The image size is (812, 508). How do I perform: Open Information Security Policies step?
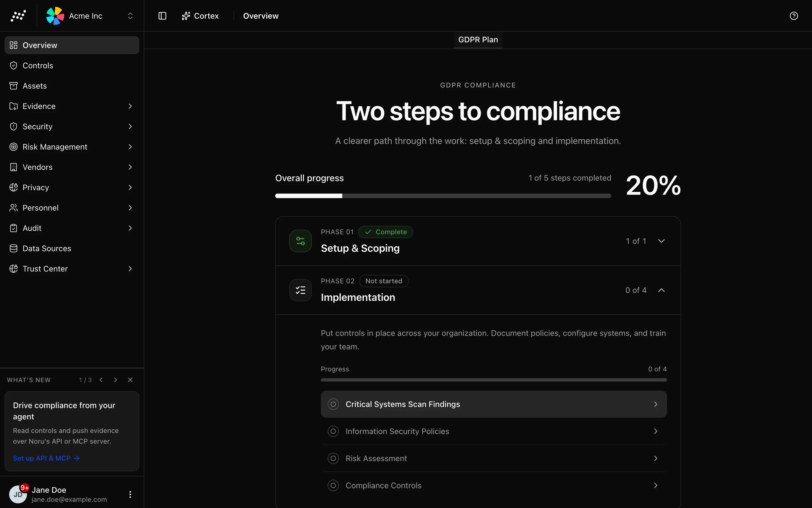tap(494, 431)
